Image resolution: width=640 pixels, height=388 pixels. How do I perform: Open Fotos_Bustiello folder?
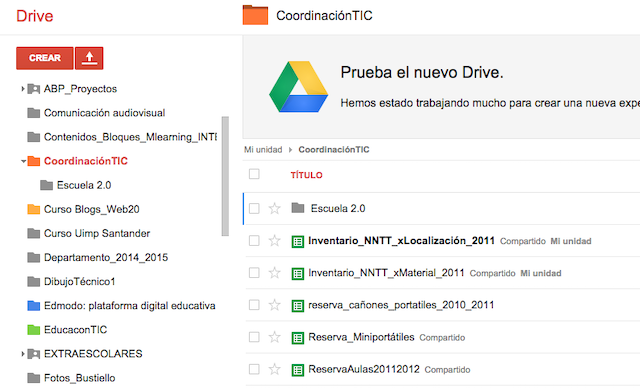(x=80, y=378)
